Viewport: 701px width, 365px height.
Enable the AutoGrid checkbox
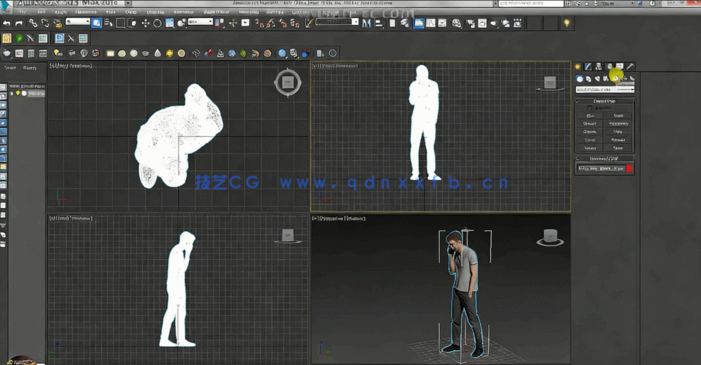click(590, 108)
